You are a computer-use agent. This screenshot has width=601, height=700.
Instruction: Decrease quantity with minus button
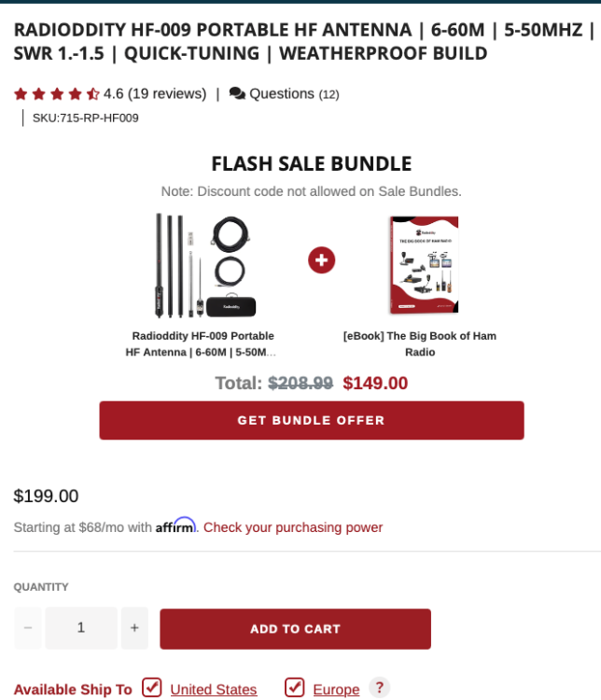(x=28, y=628)
